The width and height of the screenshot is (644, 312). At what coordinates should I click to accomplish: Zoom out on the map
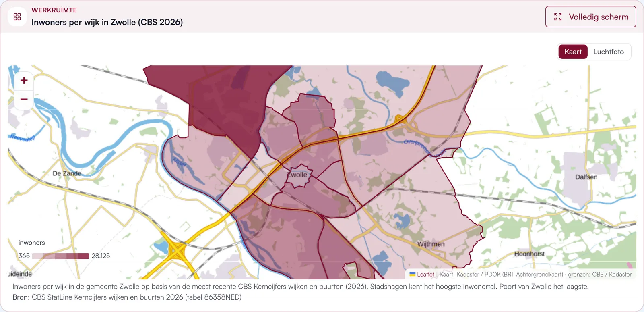[x=24, y=99]
